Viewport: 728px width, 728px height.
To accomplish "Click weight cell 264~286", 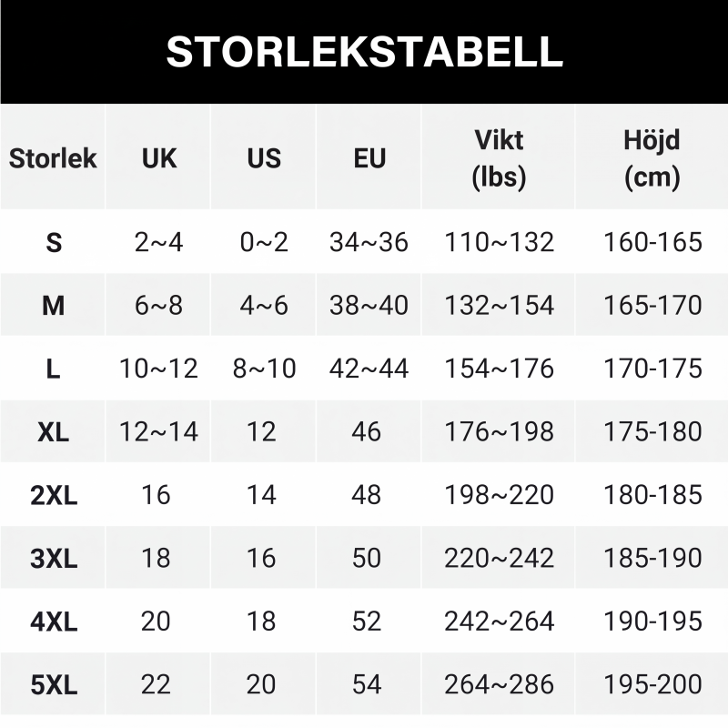I will [x=499, y=684].
